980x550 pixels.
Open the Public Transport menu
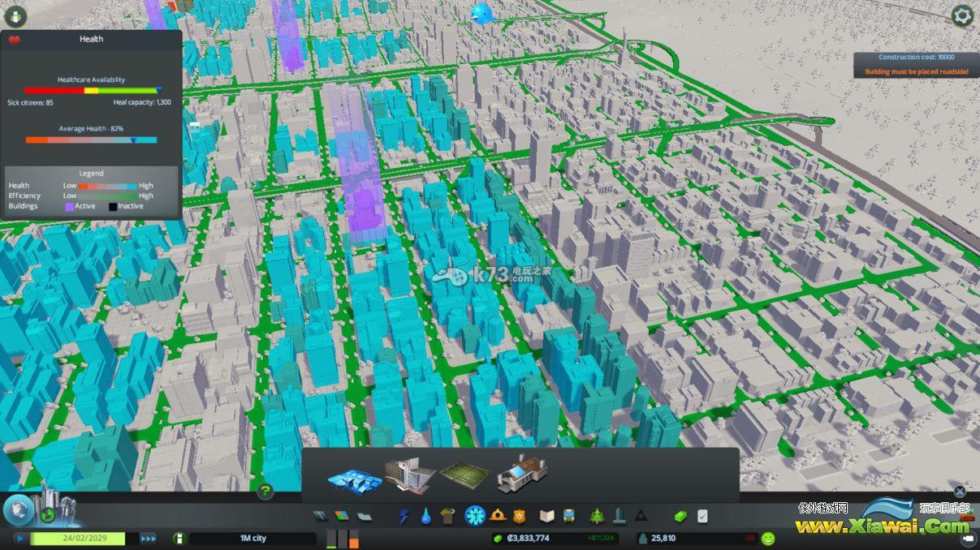coord(569,516)
